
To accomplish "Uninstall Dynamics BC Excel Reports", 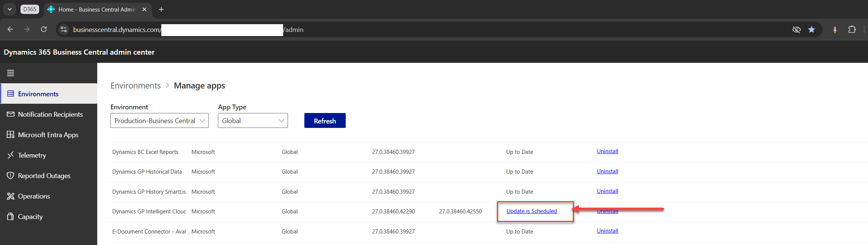I will (x=607, y=151).
